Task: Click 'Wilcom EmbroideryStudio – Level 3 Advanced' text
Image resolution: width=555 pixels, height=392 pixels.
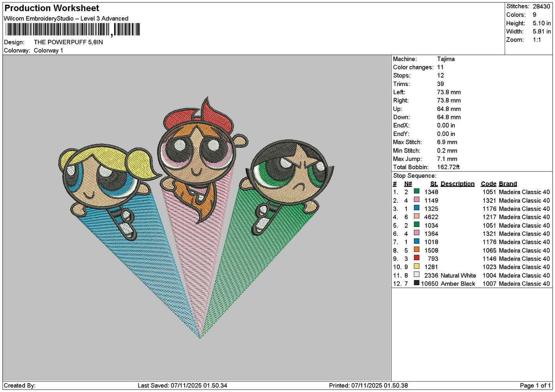Action: click(x=66, y=18)
